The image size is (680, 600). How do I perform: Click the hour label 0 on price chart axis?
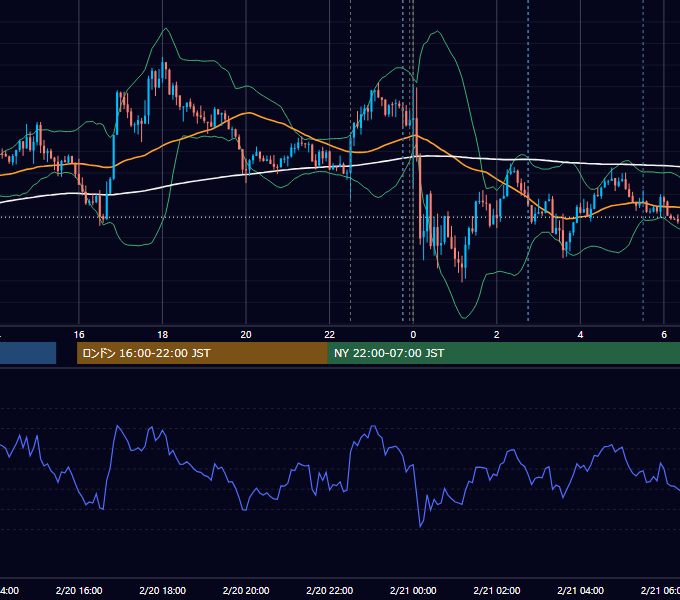[x=413, y=335]
